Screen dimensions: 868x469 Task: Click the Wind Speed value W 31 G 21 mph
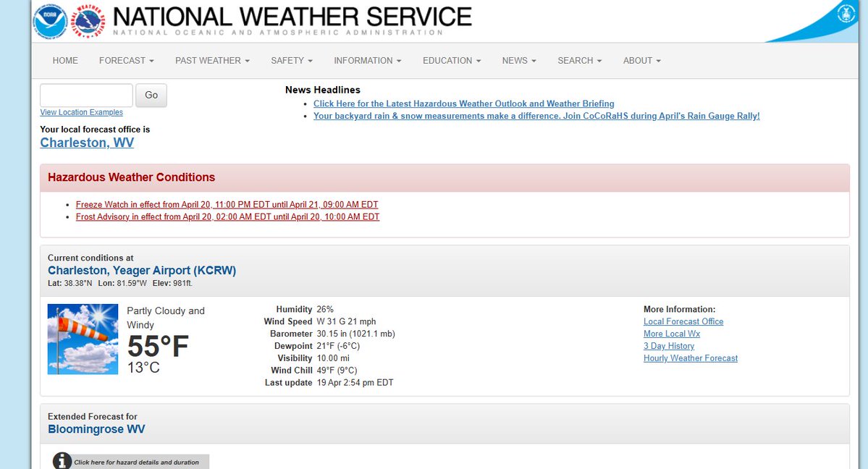(x=346, y=321)
